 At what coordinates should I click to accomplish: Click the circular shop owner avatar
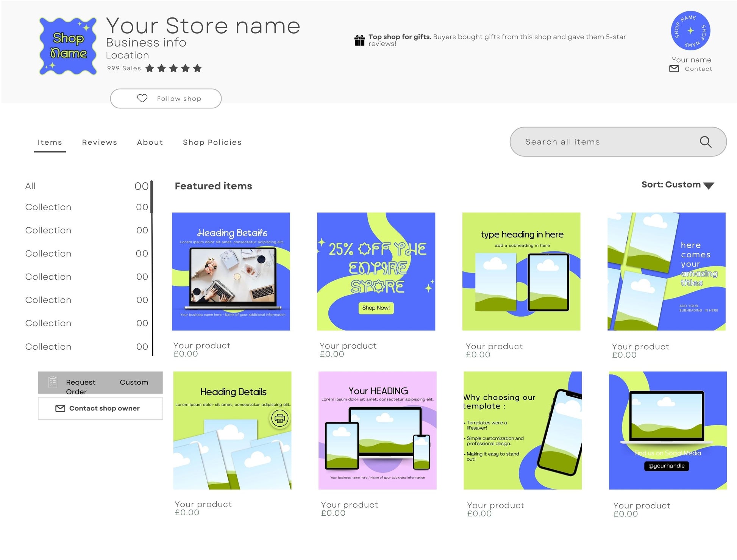(690, 31)
